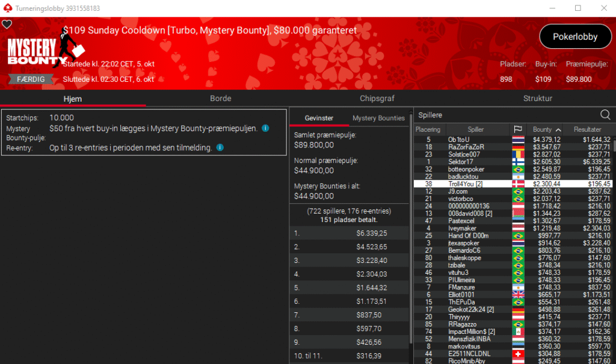This screenshot has height=364, width=616.
Task: Click the Denmark flag beside Troll4You
Action: coord(517,184)
